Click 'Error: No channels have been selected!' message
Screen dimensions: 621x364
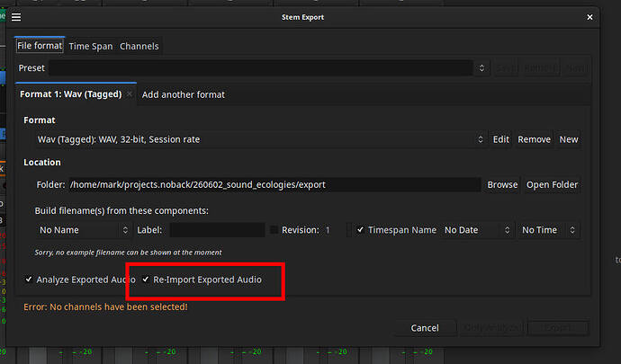coord(105,307)
